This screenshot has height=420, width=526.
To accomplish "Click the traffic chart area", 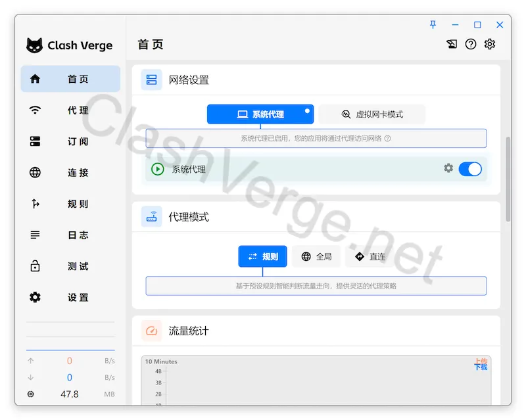I will coord(316,381).
